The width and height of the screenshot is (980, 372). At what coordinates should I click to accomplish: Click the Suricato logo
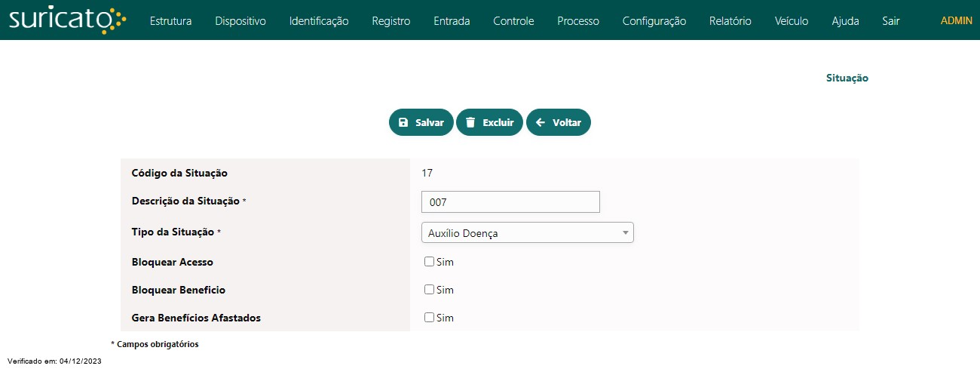(x=68, y=20)
